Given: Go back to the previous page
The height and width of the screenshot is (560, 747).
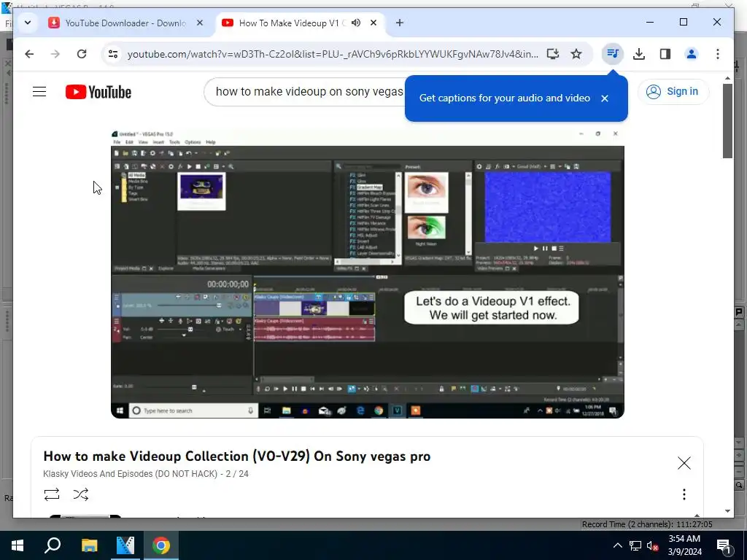Looking at the screenshot, I should [29, 54].
